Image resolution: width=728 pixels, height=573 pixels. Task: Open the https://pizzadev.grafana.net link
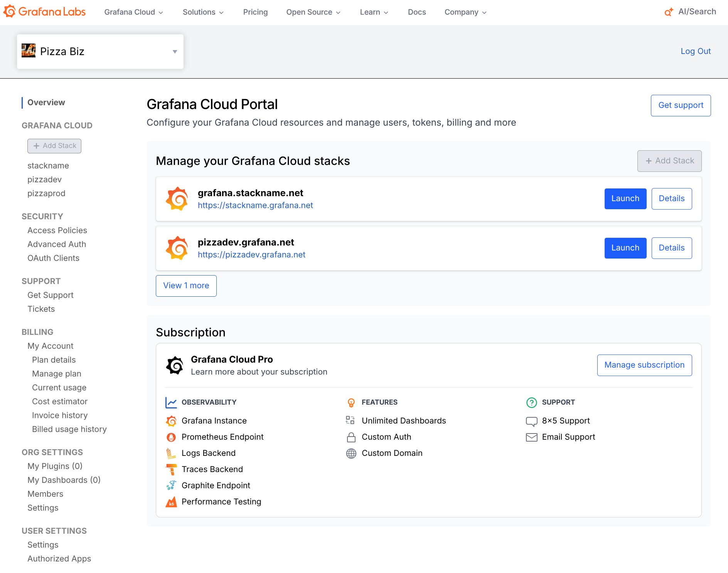click(251, 255)
